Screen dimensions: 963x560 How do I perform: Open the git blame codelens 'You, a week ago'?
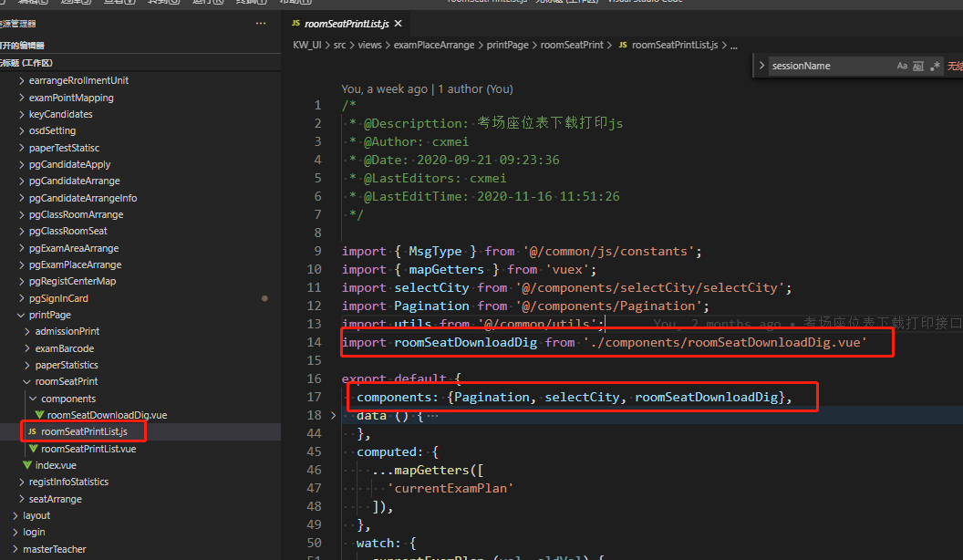tap(385, 89)
